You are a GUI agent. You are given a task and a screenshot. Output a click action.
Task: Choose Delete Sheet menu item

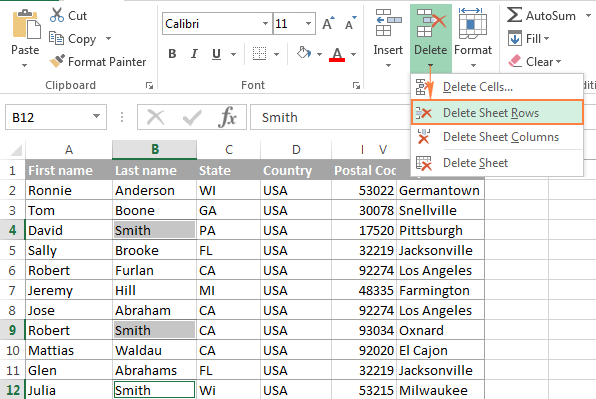[497, 163]
